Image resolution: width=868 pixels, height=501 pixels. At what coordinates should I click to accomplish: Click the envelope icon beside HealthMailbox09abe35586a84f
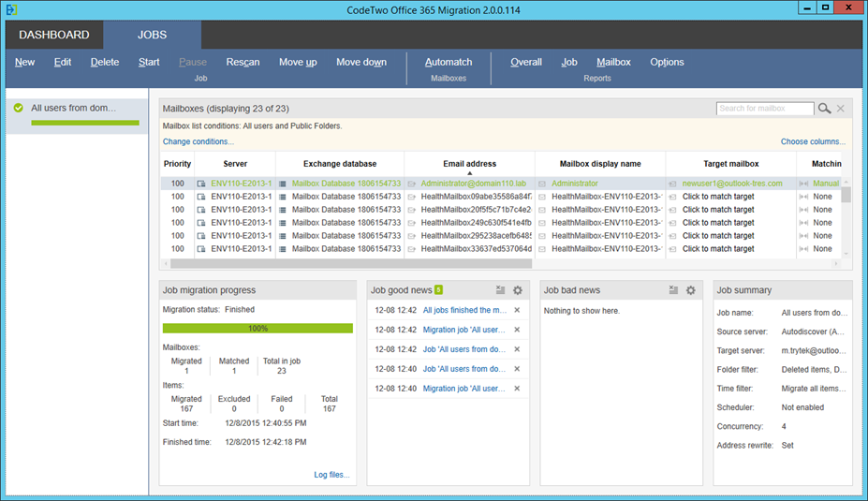[x=412, y=197]
